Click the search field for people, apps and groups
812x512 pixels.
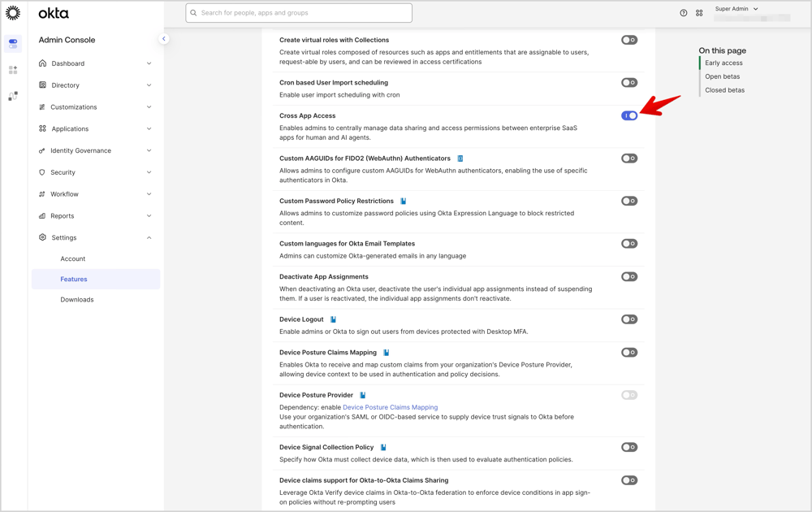[299, 13]
